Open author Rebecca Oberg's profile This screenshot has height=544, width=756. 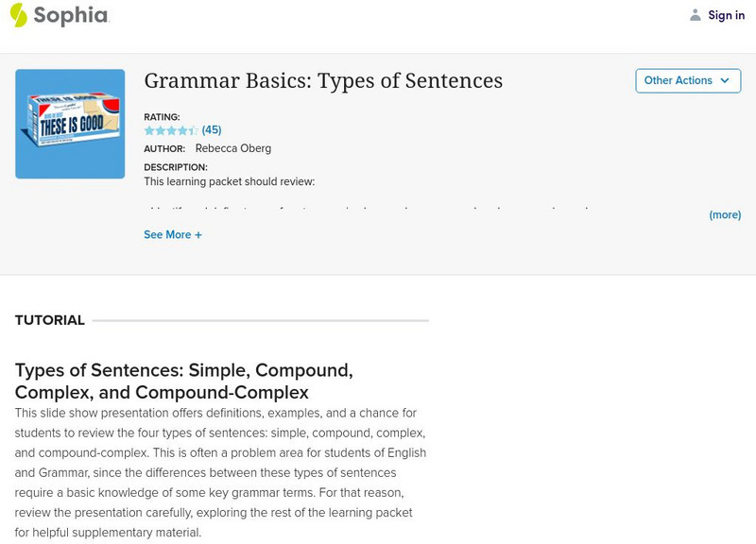pos(232,148)
